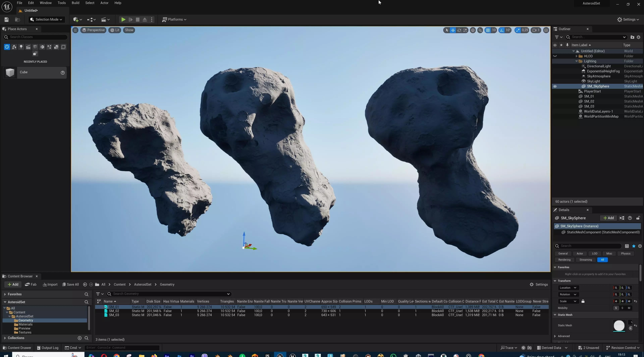Open the Blueprints toolbar dropdown
The width and height of the screenshot is (644, 357).
tap(92, 19)
